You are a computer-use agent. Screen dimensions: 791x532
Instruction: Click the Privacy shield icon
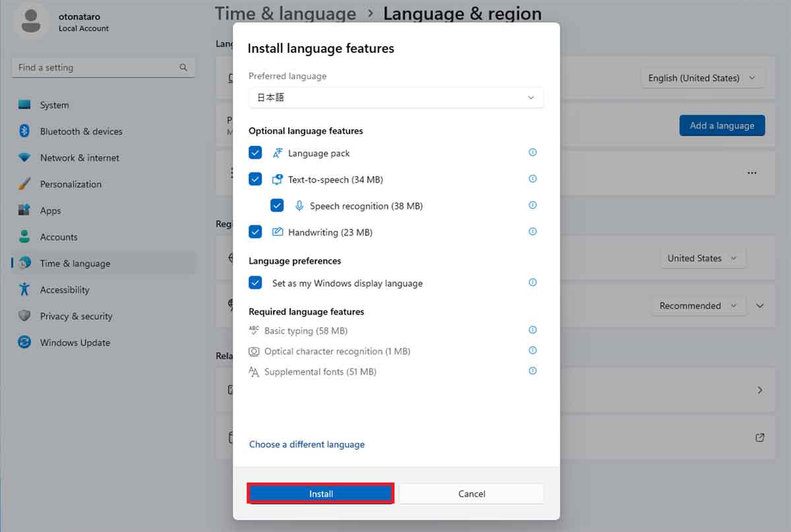tap(25, 316)
